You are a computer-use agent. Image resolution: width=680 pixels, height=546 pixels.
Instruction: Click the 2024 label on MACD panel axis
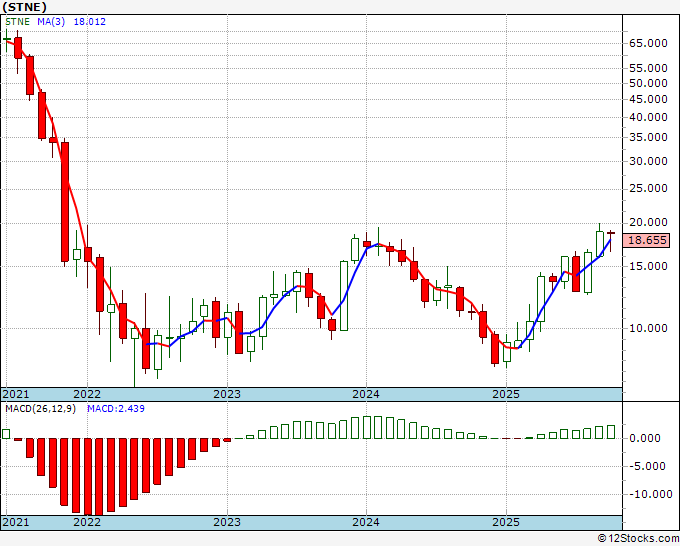click(366, 522)
